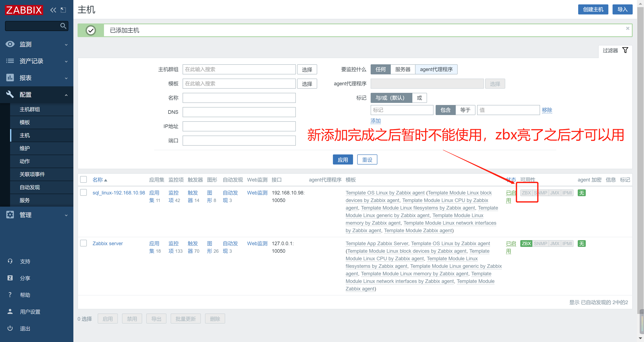This screenshot has height=342, width=644.
Task: Close the 已添加主机 success message
Action: pyautogui.click(x=627, y=28)
